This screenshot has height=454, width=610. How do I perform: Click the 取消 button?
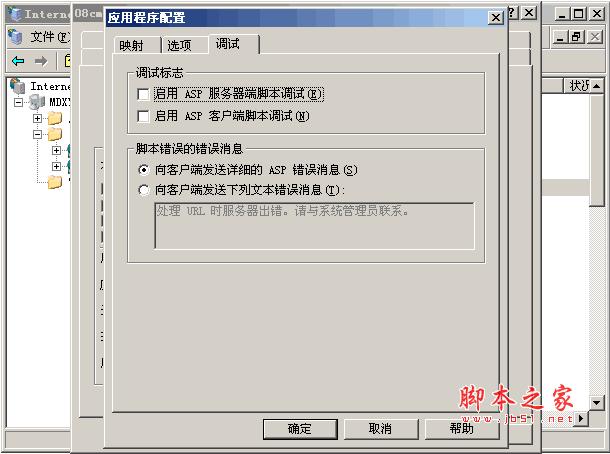click(x=381, y=429)
